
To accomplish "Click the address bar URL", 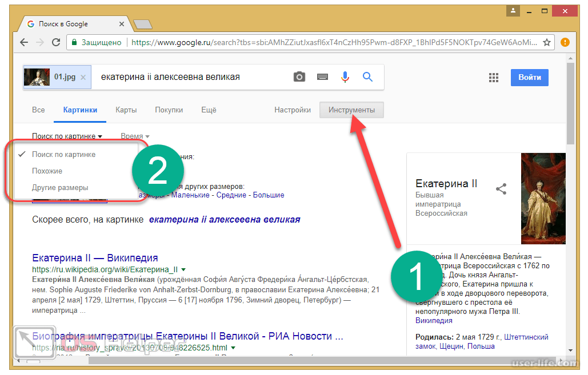I will point(334,42).
